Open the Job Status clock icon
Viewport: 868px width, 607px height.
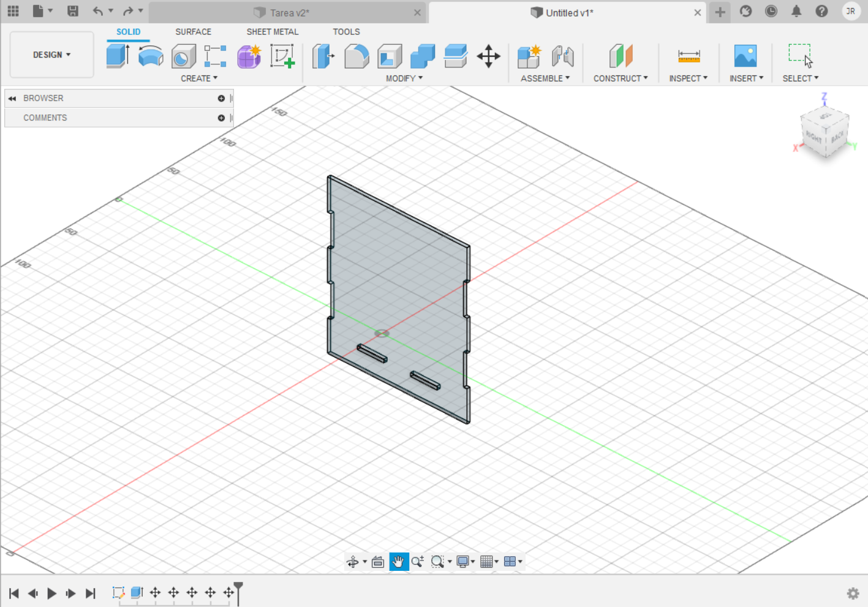tap(771, 11)
